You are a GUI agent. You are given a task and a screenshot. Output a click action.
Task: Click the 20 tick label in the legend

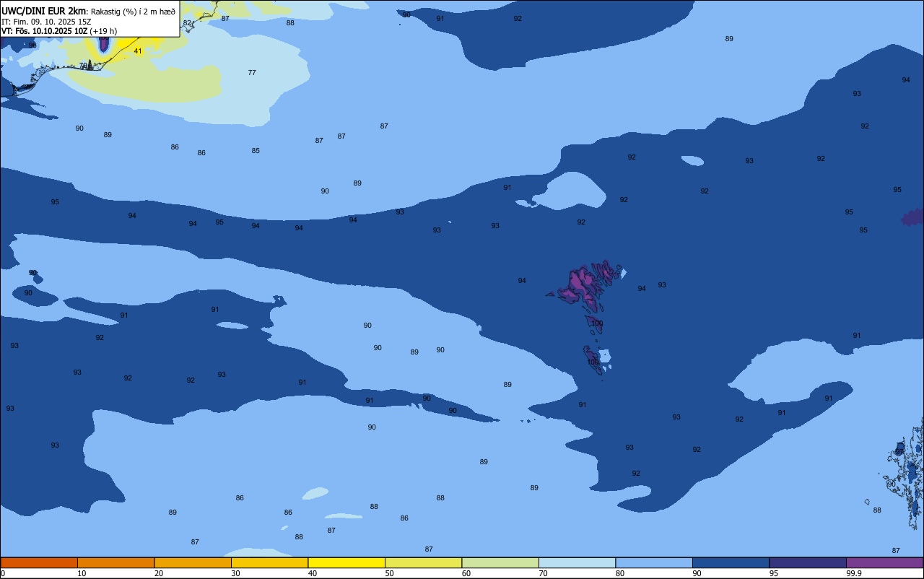tap(158, 573)
